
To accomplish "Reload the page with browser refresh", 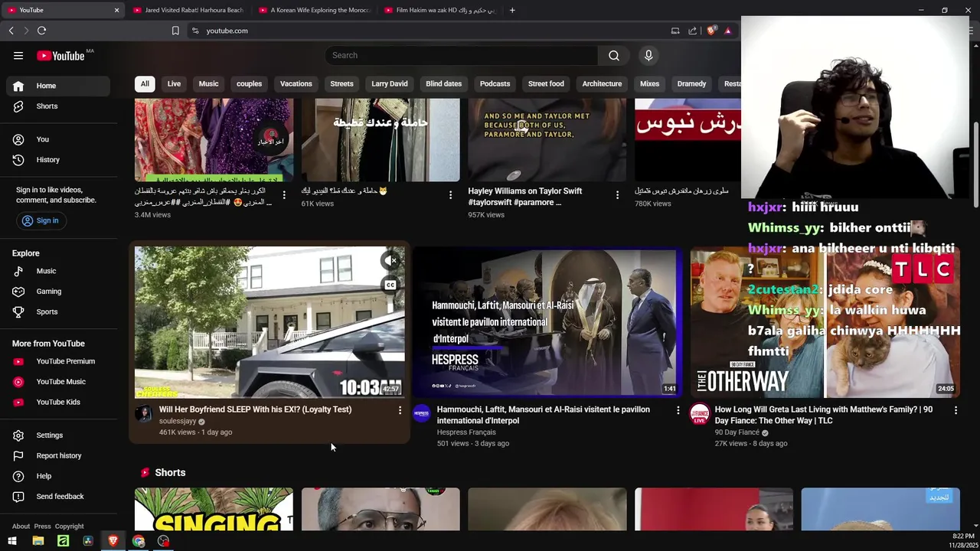I will [41, 31].
